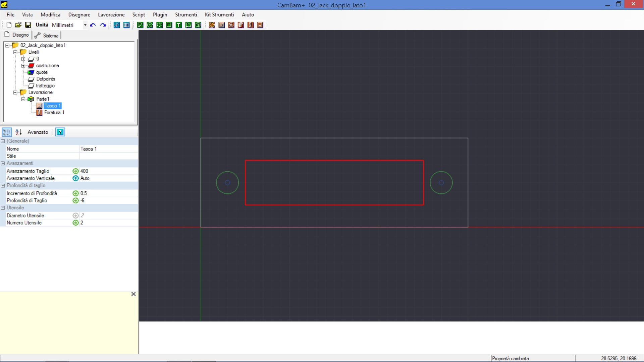The width and height of the screenshot is (644, 362).
Task: Undo the last action
Action: point(93,25)
